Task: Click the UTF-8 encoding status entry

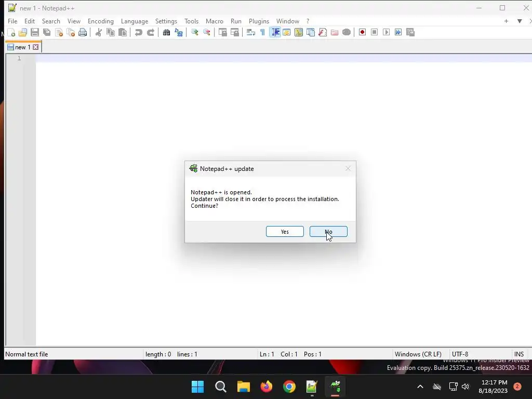Action: (460, 354)
